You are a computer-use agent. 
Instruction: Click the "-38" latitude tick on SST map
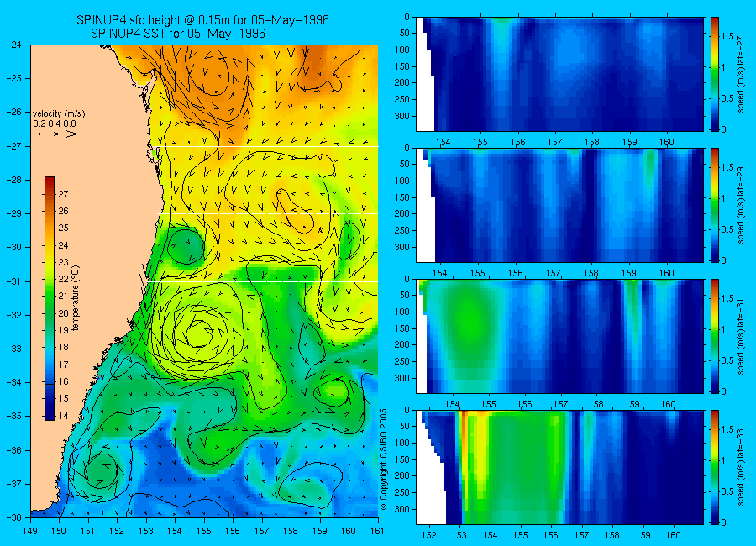(x=14, y=517)
